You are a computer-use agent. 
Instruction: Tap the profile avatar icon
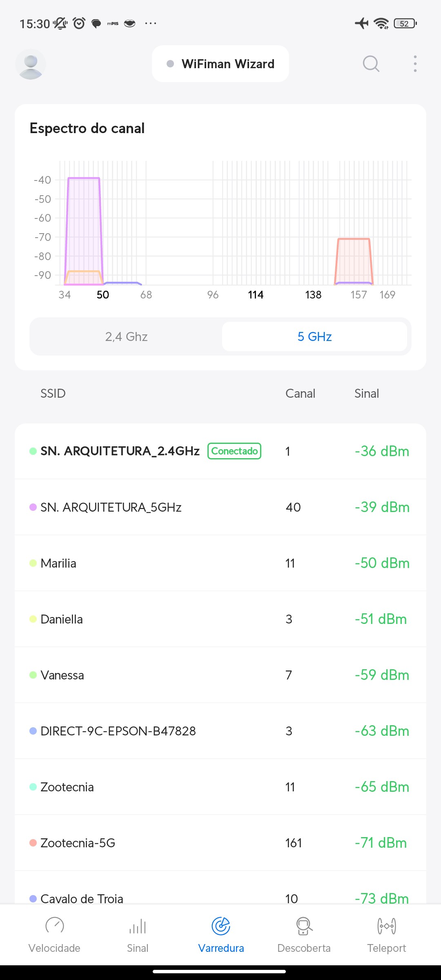pos(31,64)
